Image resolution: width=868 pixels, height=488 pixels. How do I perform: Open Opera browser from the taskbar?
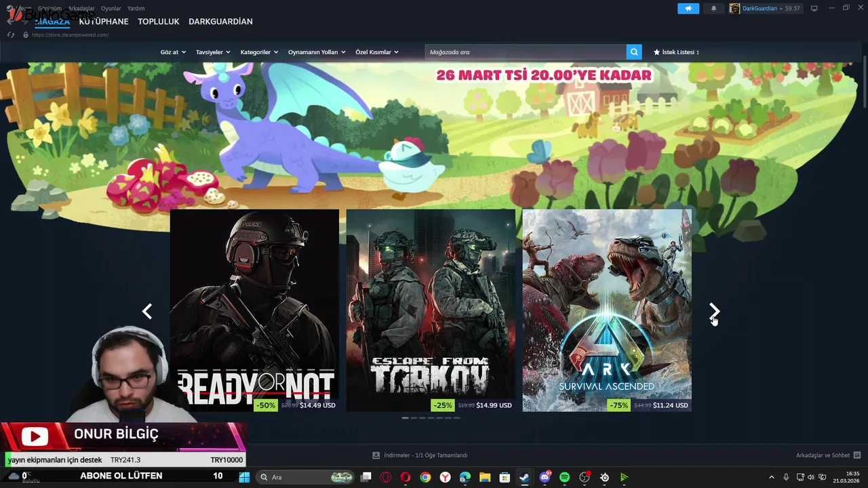(x=406, y=477)
